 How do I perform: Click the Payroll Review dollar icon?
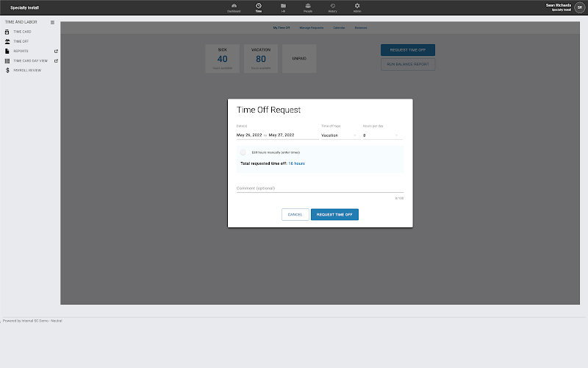[7, 71]
